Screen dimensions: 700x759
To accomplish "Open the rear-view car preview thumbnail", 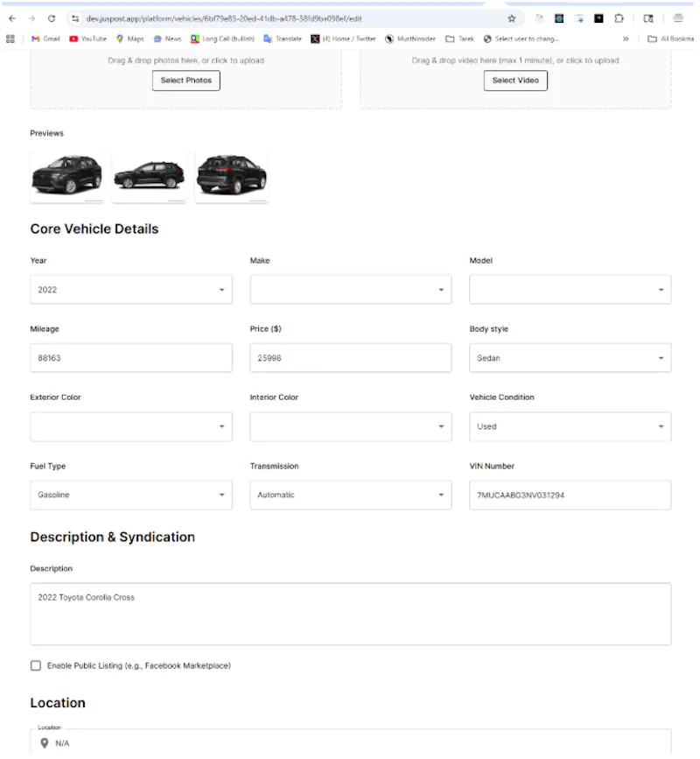I will [232, 176].
